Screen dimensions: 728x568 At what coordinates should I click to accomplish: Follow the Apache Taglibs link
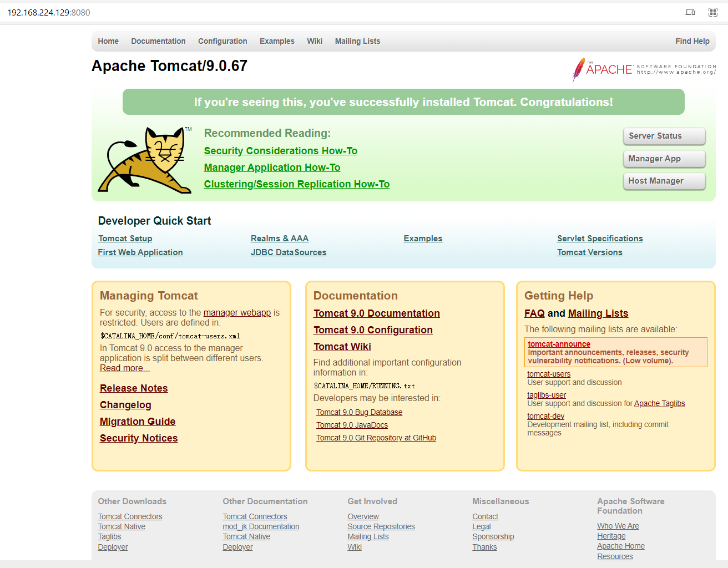coord(660,403)
